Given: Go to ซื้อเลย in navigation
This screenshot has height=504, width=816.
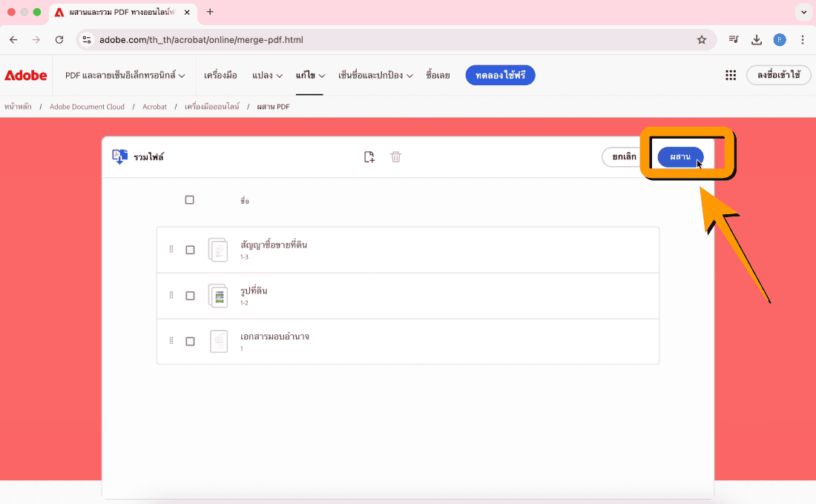Looking at the screenshot, I should (x=438, y=76).
